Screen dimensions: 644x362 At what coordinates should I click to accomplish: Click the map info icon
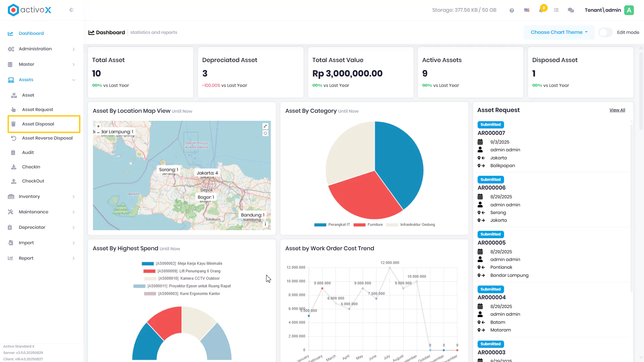click(265, 224)
